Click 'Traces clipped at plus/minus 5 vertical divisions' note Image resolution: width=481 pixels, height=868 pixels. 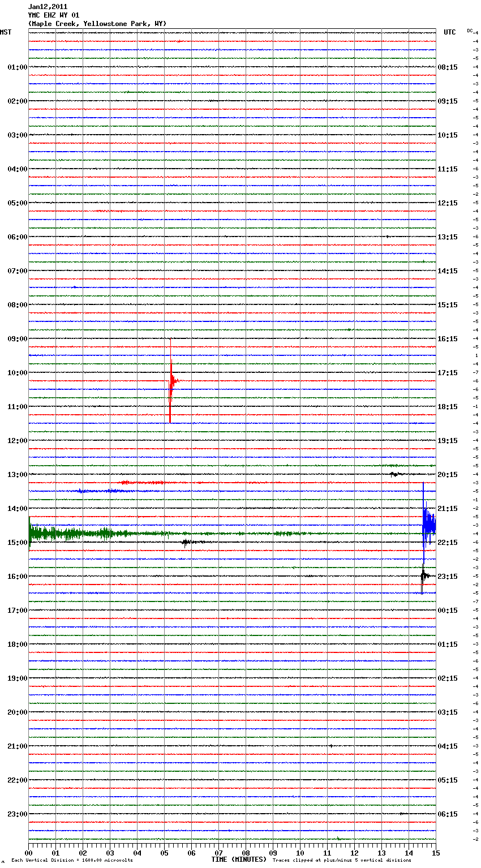[342, 861]
